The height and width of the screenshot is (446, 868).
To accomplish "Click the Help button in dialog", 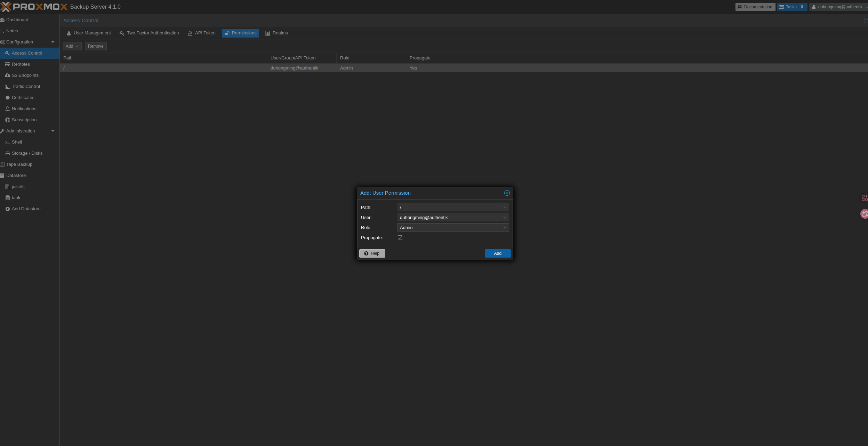I will 372,253.
